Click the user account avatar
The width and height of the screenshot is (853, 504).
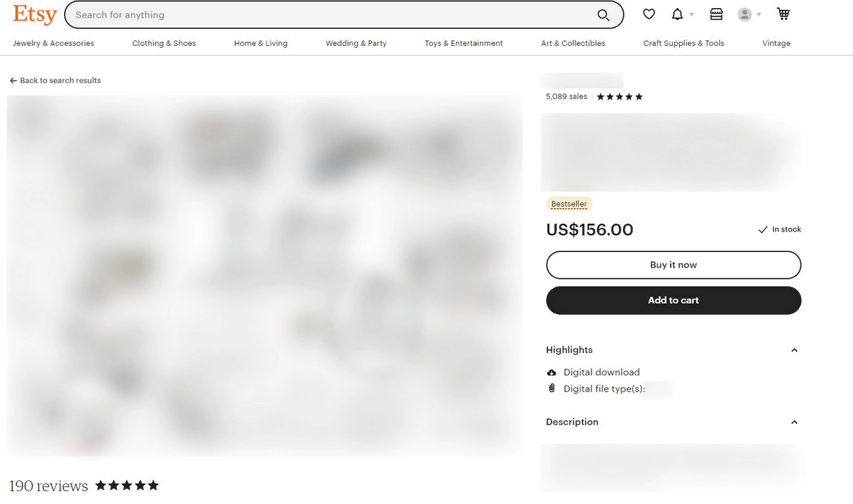[744, 14]
